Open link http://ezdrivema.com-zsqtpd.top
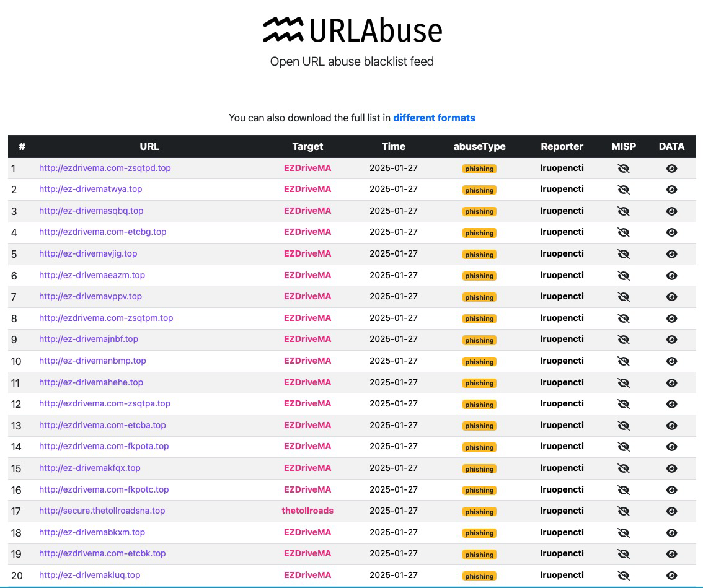The width and height of the screenshot is (703, 588). [105, 168]
